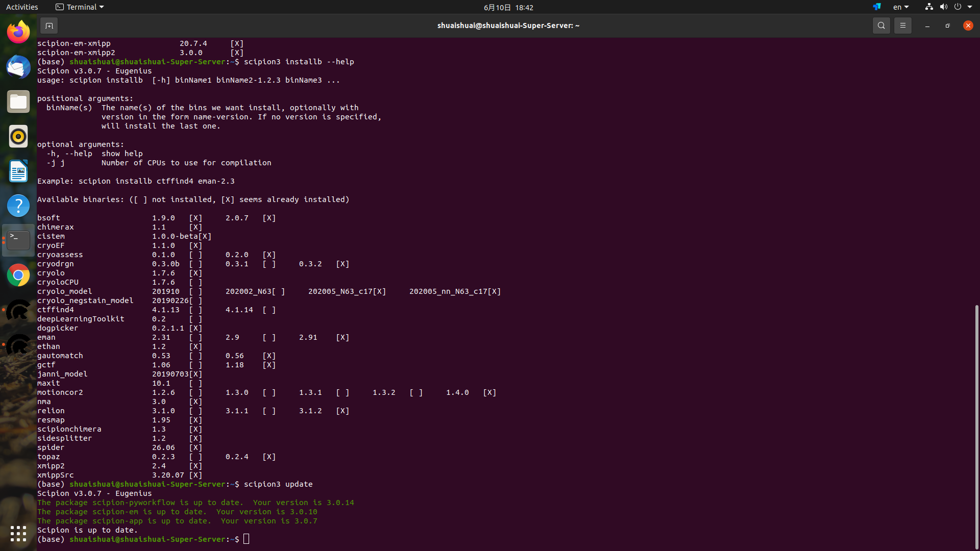Open the upper Scipion app from the dock
Viewport: 980px width, 551px height.
[18, 310]
